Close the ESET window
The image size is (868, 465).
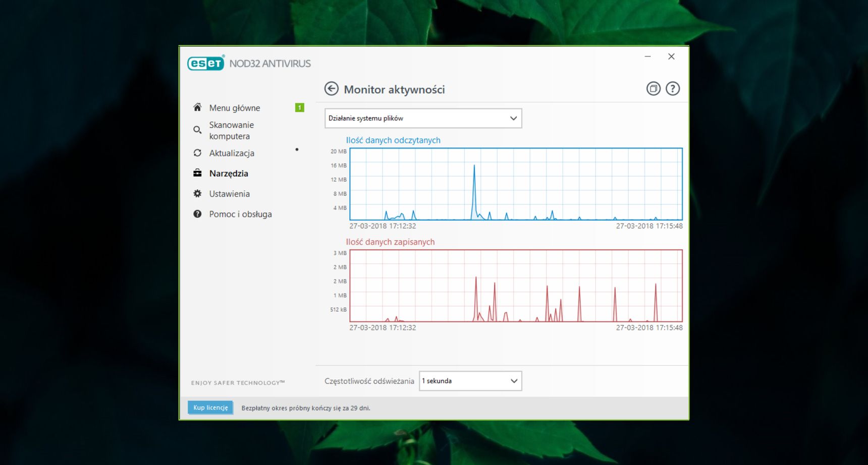point(671,56)
